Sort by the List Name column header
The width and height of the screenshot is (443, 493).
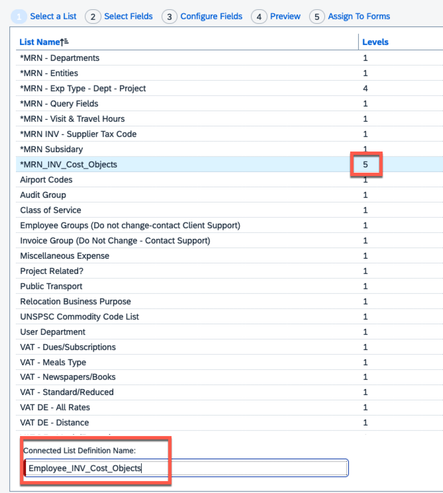(40, 42)
